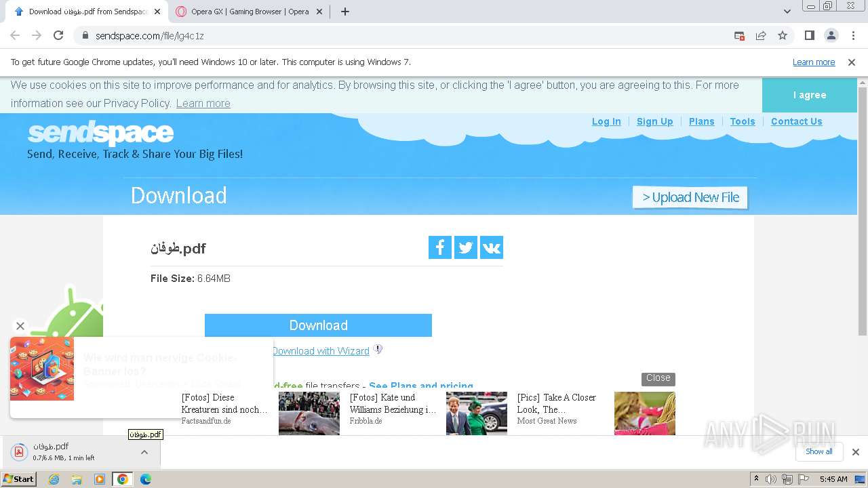The height and width of the screenshot is (488, 868).
Task: Open the Kate und Williams ad thumbnail
Action: click(x=477, y=413)
